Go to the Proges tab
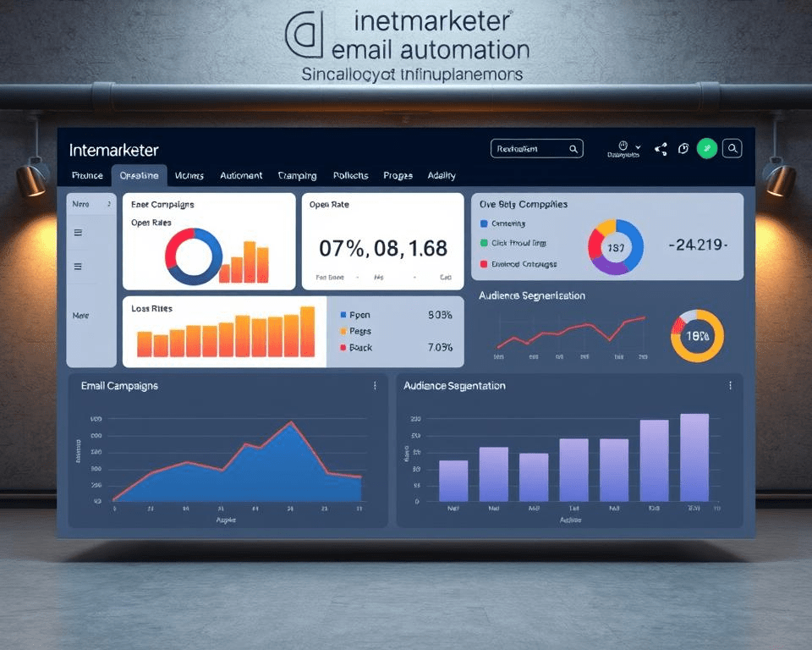The height and width of the screenshot is (650, 812). pos(398,176)
